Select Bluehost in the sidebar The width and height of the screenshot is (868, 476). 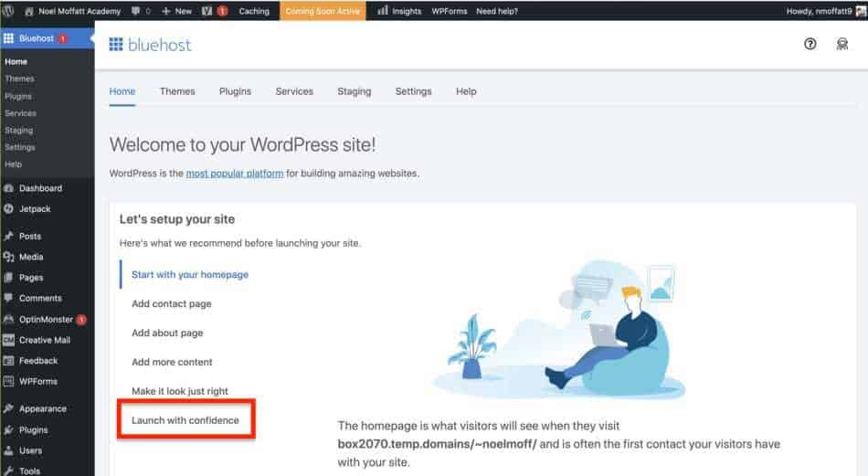coord(47,38)
